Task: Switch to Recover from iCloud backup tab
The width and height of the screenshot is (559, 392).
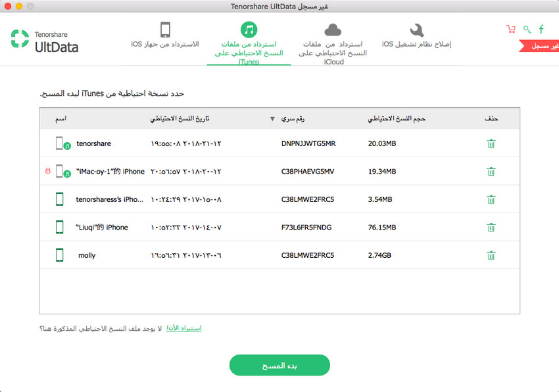Action: tap(333, 44)
